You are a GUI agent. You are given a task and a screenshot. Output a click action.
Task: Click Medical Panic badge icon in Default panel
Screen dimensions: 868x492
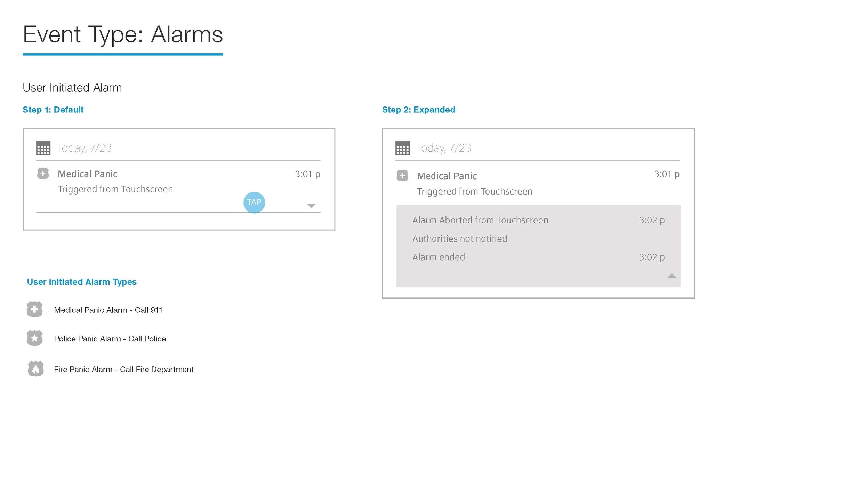coord(43,173)
